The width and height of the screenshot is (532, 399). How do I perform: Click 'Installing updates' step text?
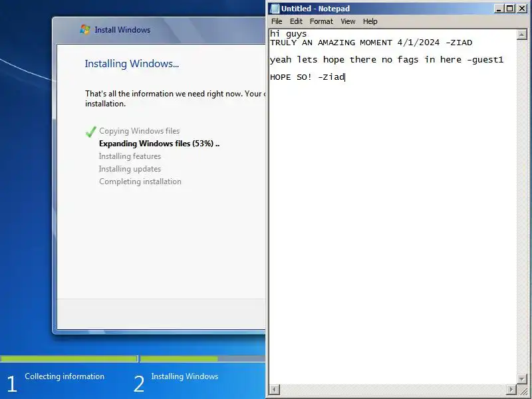click(130, 169)
